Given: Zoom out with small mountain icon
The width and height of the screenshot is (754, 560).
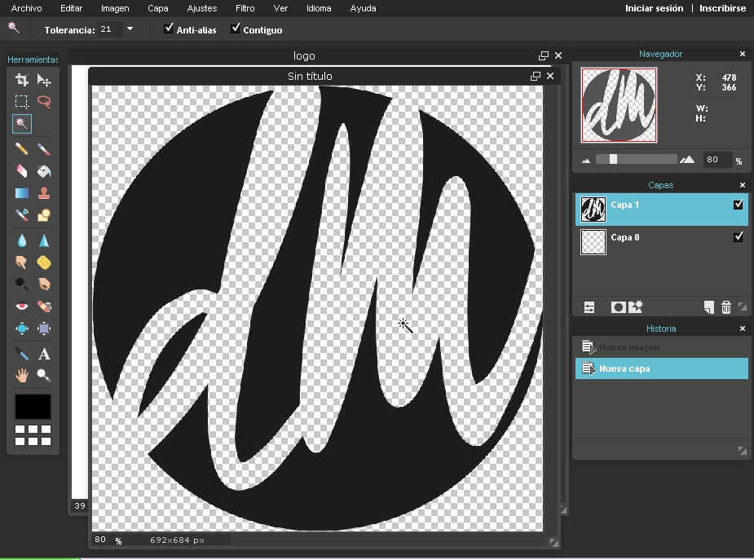Looking at the screenshot, I should point(586,161).
